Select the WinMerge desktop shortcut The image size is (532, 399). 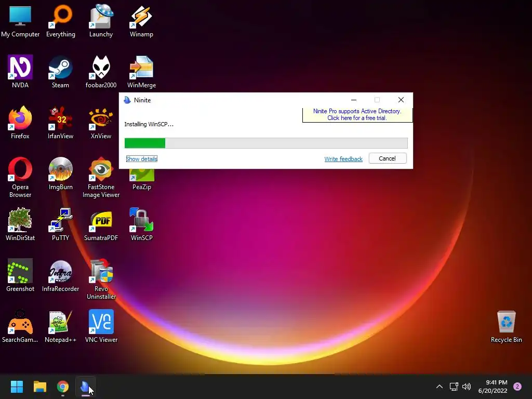pyautogui.click(x=141, y=72)
